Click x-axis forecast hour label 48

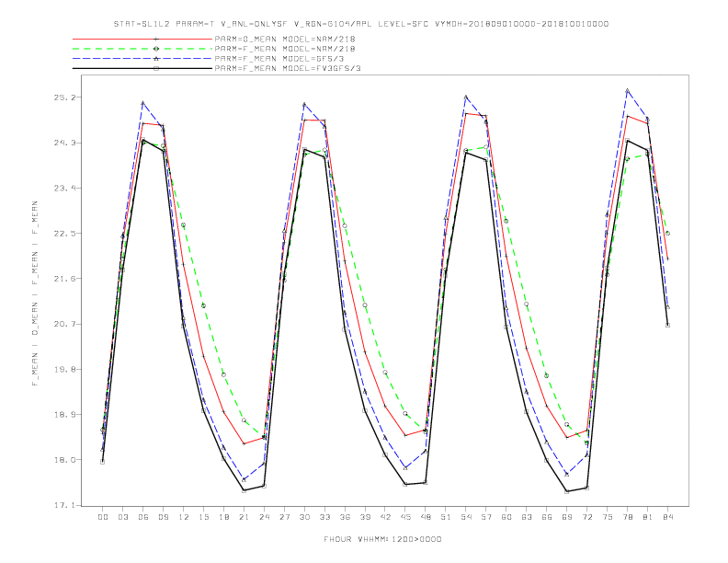tap(426, 517)
